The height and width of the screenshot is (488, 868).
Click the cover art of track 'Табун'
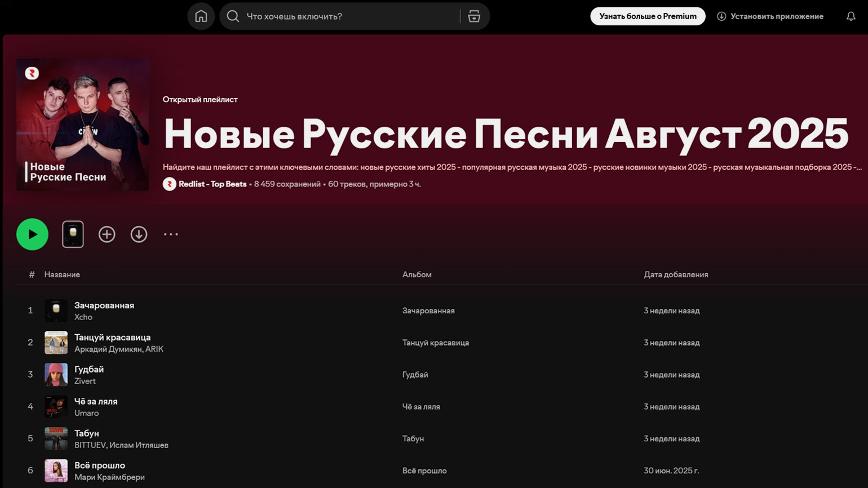56,439
